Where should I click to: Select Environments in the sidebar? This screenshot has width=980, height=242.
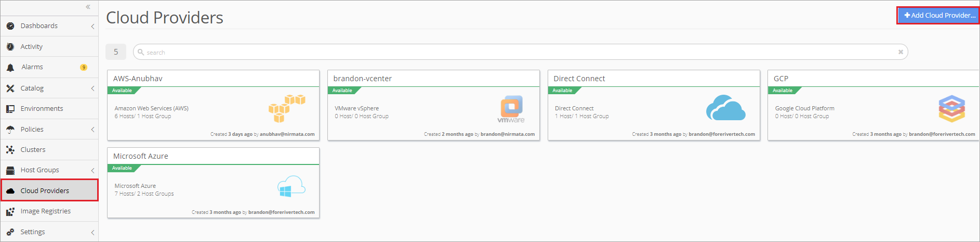point(49,109)
